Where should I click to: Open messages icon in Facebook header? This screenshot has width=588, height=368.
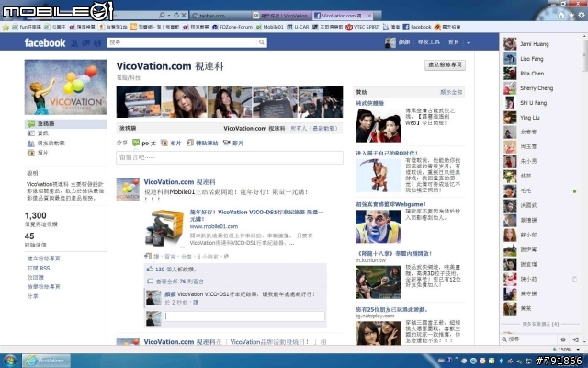click(x=85, y=43)
